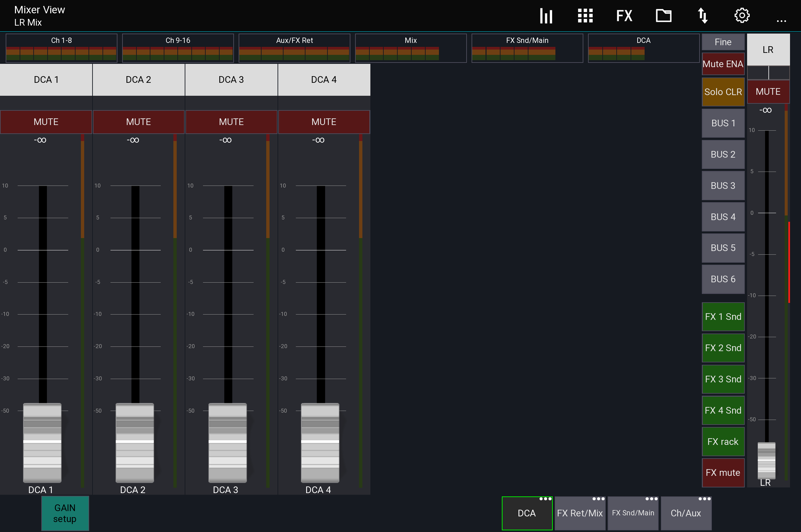Mute DCA 3
Screen dimensions: 801x532
tap(231, 122)
